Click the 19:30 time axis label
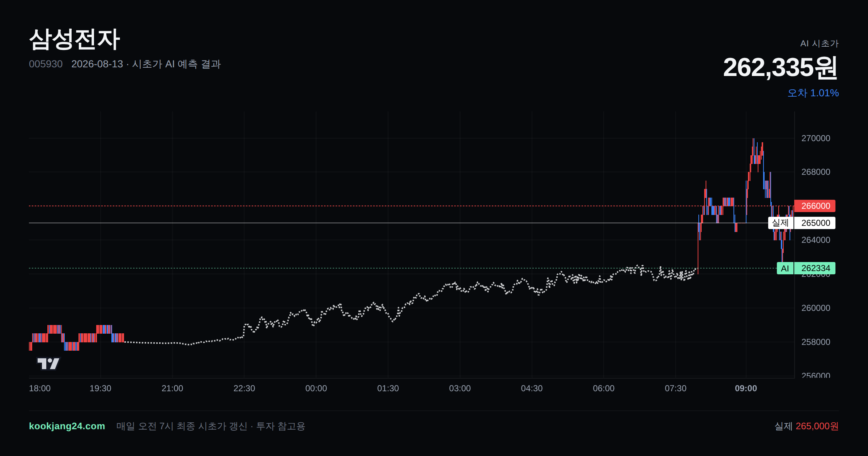This screenshot has height=456, width=868. tap(100, 388)
